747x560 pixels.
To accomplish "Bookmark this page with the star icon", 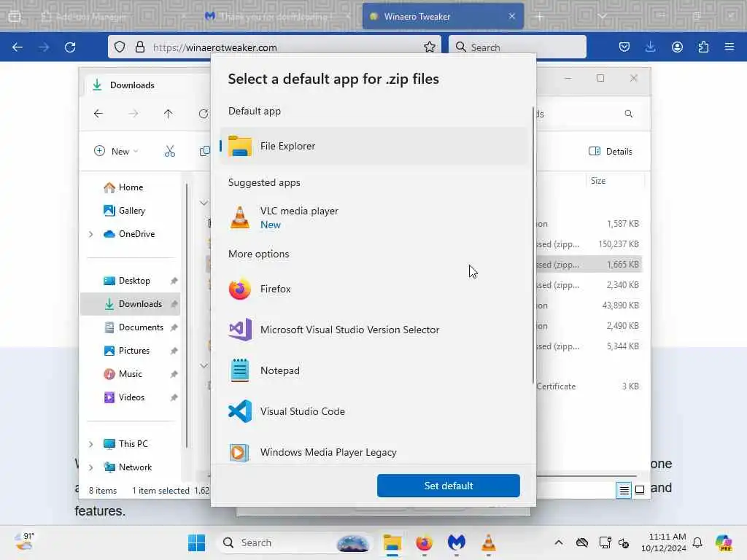I will point(429,47).
